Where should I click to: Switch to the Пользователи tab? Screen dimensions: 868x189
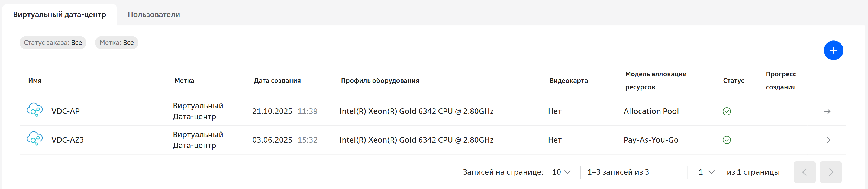pos(154,14)
